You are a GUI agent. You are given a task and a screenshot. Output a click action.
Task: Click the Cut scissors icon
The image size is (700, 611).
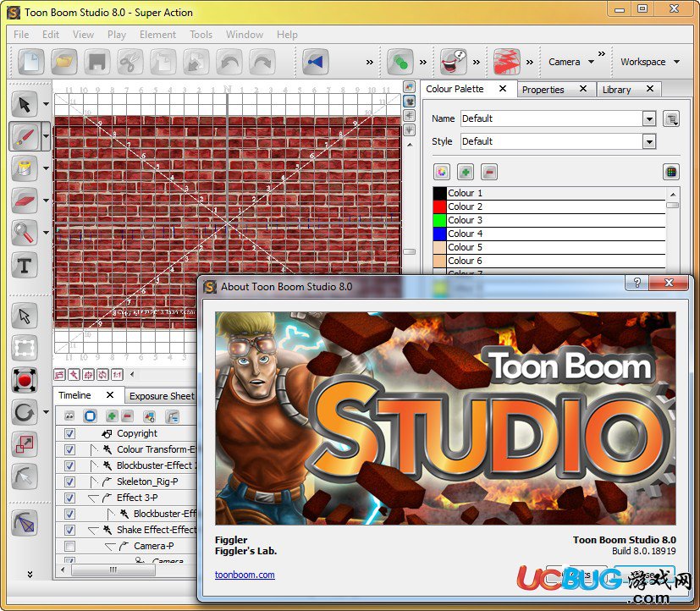tap(130, 62)
